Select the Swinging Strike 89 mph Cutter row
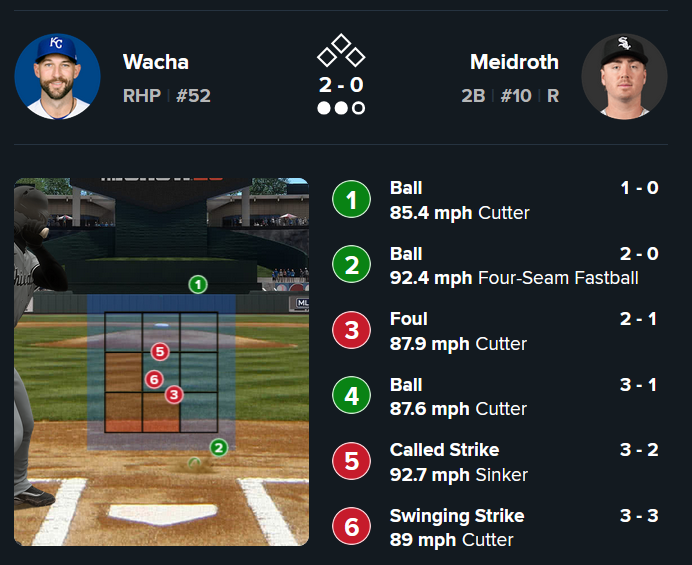 coord(500,528)
